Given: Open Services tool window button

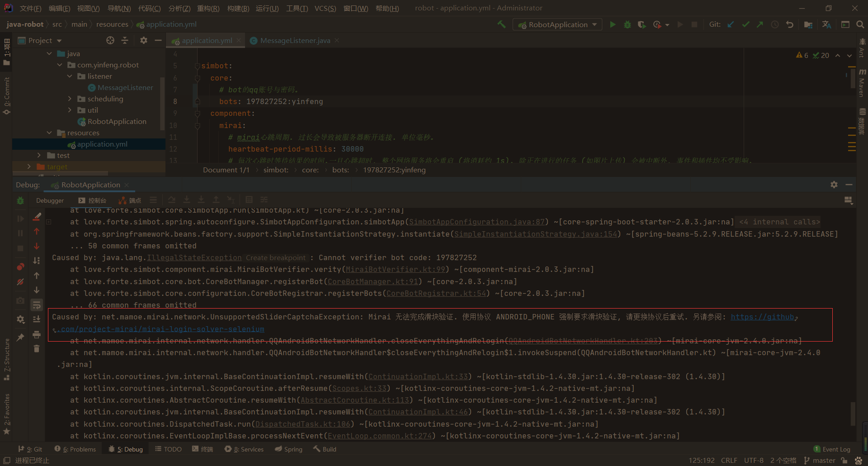Looking at the screenshot, I should tap(244, 449).
